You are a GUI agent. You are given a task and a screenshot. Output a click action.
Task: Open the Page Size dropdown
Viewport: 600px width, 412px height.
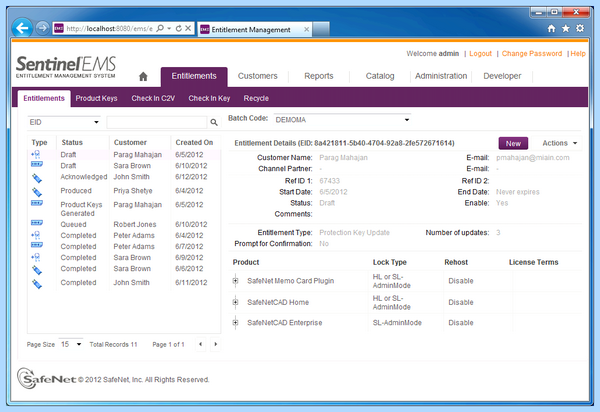pos(71,344)
